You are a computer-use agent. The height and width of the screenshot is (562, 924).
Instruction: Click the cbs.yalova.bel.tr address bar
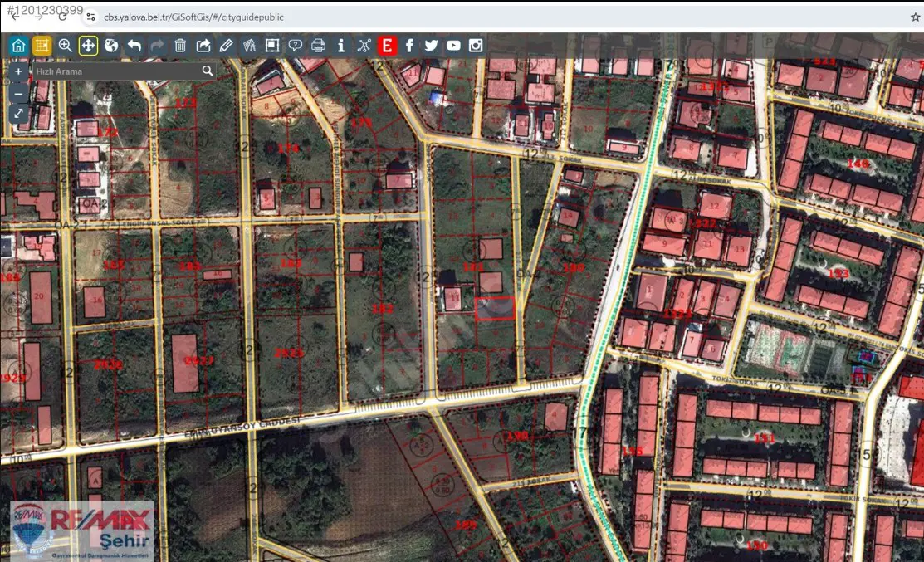tap(194, 17)
